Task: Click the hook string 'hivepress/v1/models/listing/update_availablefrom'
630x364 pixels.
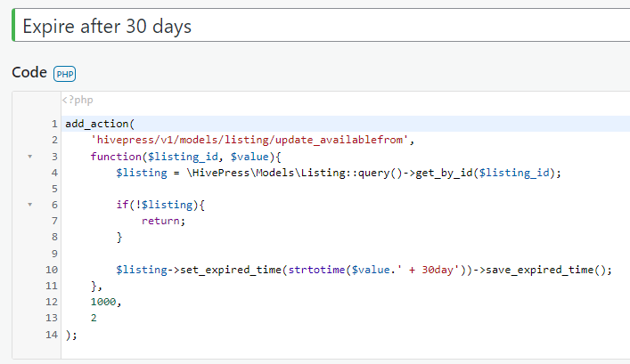Action: (250, 140)
